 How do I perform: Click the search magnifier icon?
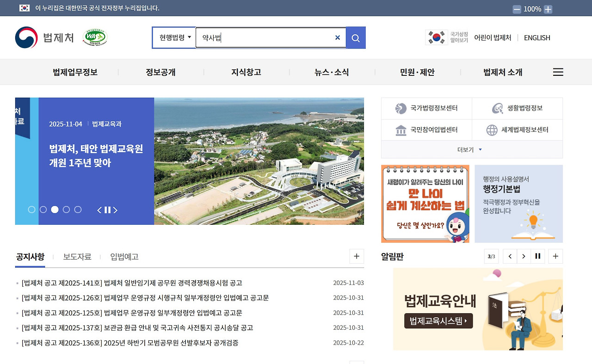355,37
